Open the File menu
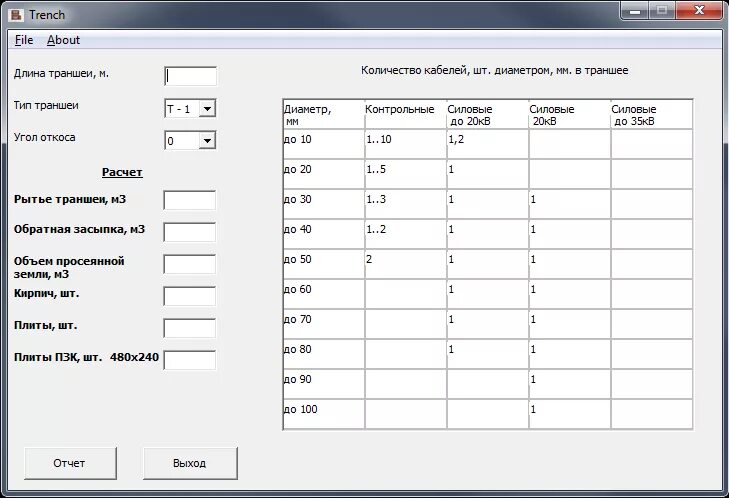729x500 pixels. [x=24, y=40]
